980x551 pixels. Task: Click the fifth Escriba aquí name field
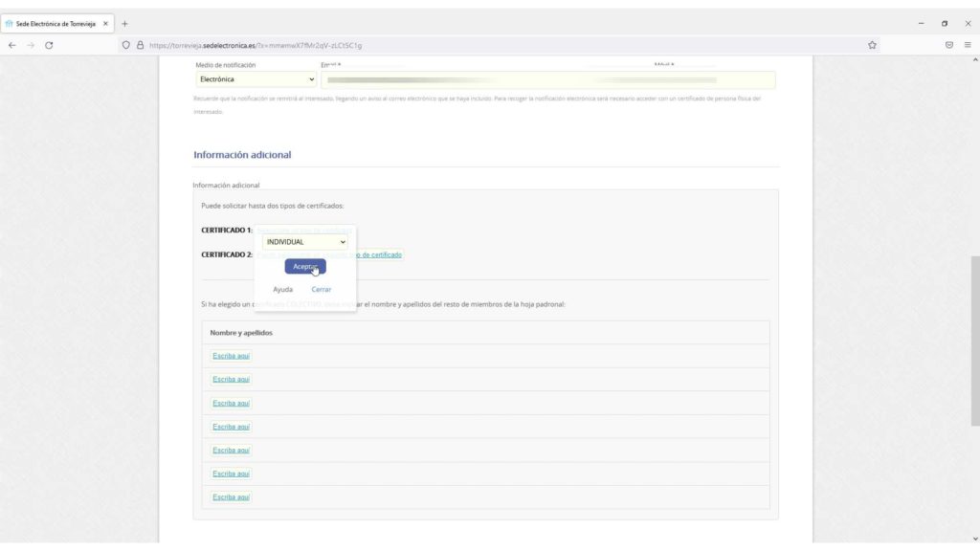click(x=232, y=451)
